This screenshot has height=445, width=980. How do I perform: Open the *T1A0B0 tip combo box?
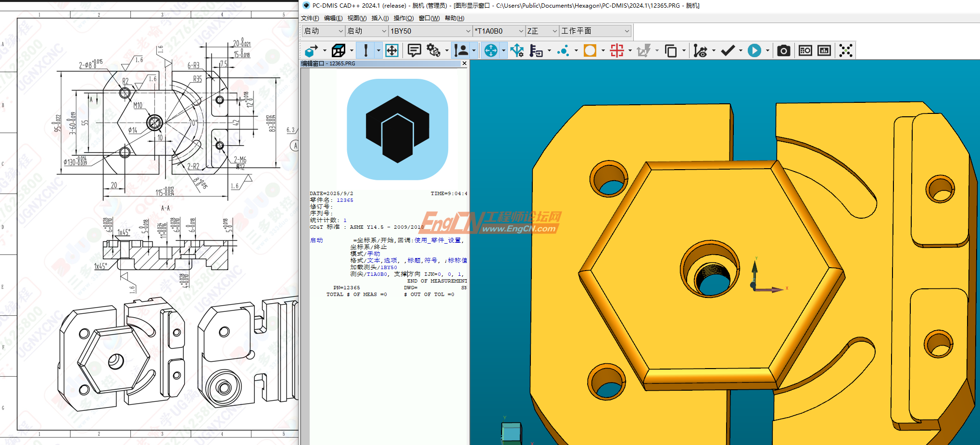(499, 31)
